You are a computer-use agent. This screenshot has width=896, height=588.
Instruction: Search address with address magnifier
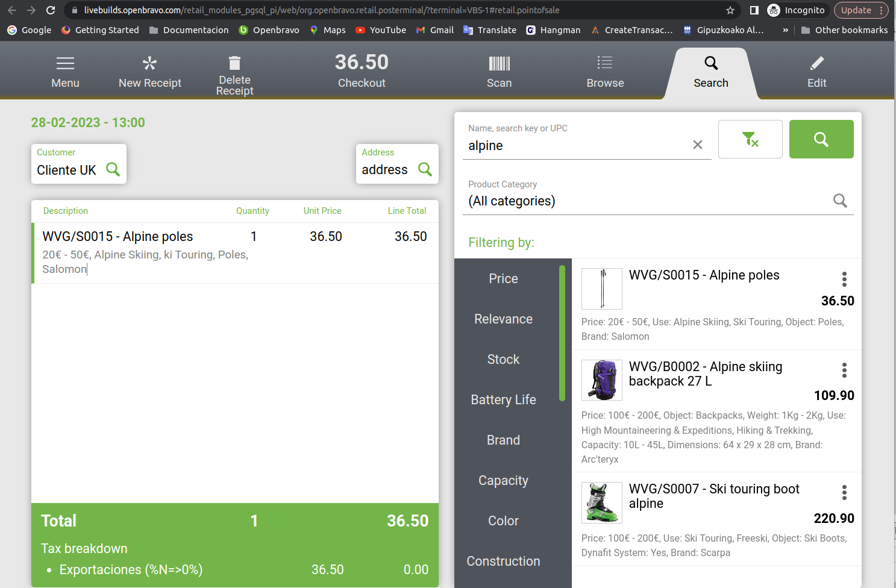click(425, 169)
